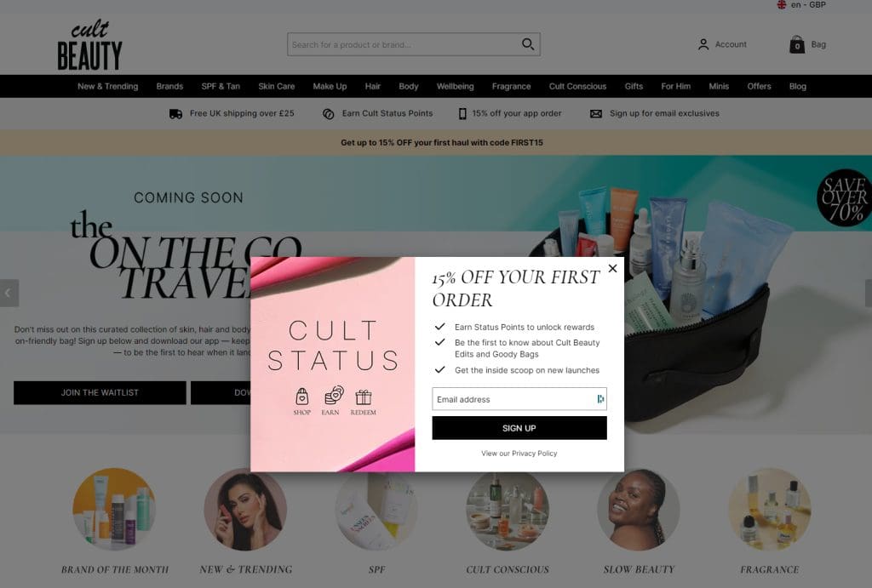Open Brand of the Month thumbnail
Viewport: 872px width, 588px height.
pos(114,509)
